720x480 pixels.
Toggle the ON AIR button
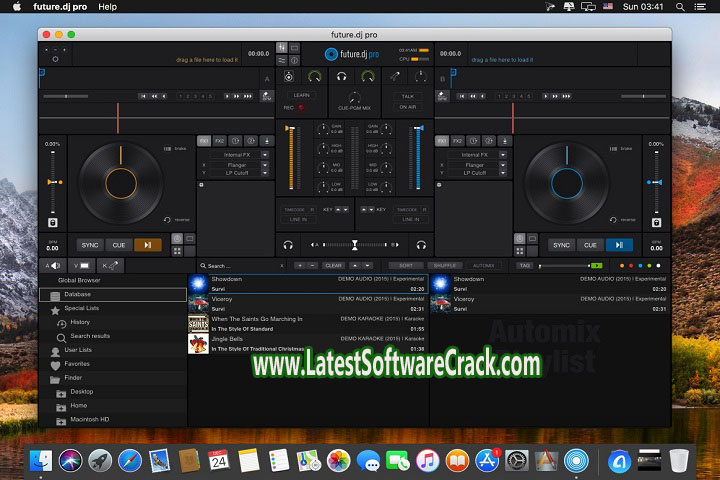point(408,107)
